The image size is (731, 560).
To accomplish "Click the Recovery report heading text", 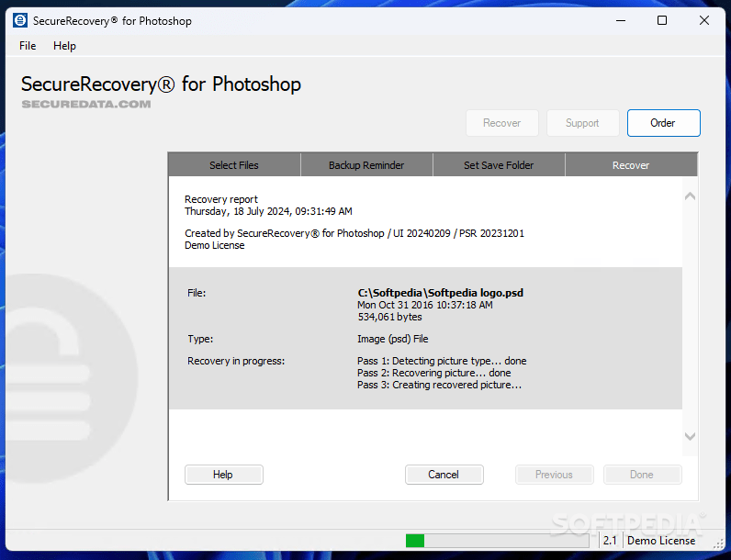I will click(x=221, y=199).
